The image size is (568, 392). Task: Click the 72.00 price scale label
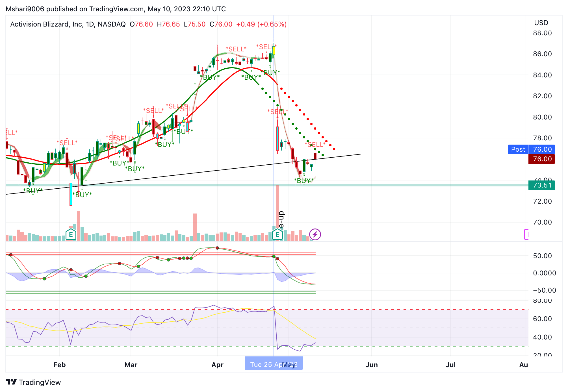click(542, 201)
